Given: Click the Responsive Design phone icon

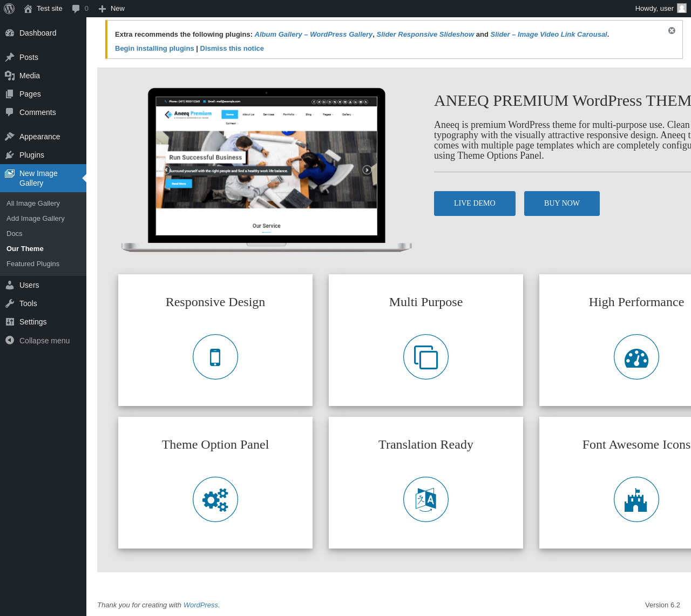Looking at the screenshot, I should tap(215, 357).
